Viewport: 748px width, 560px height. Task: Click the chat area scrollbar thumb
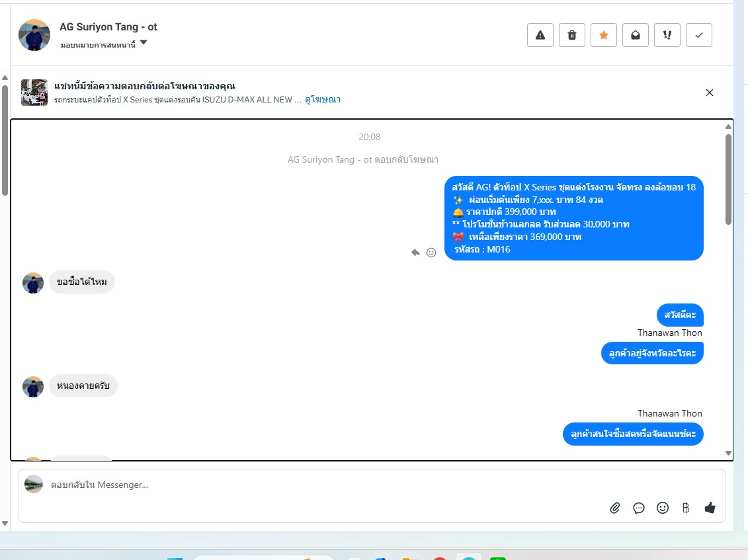728,179
